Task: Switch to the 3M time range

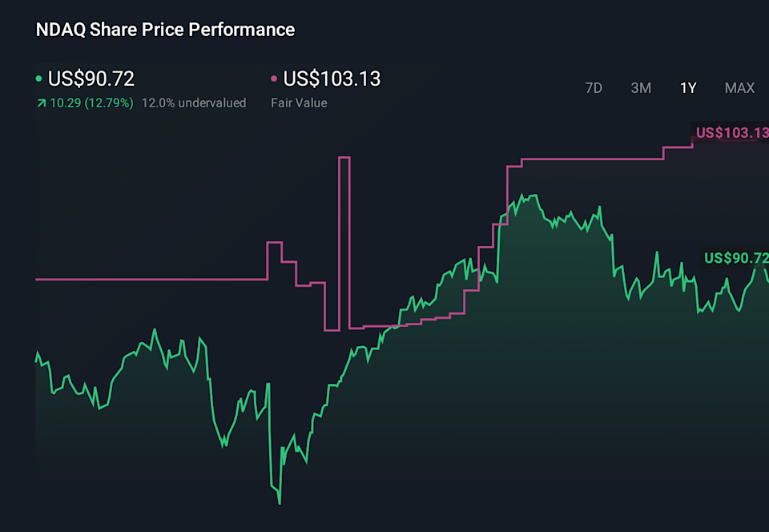Action: click(641, 88)
